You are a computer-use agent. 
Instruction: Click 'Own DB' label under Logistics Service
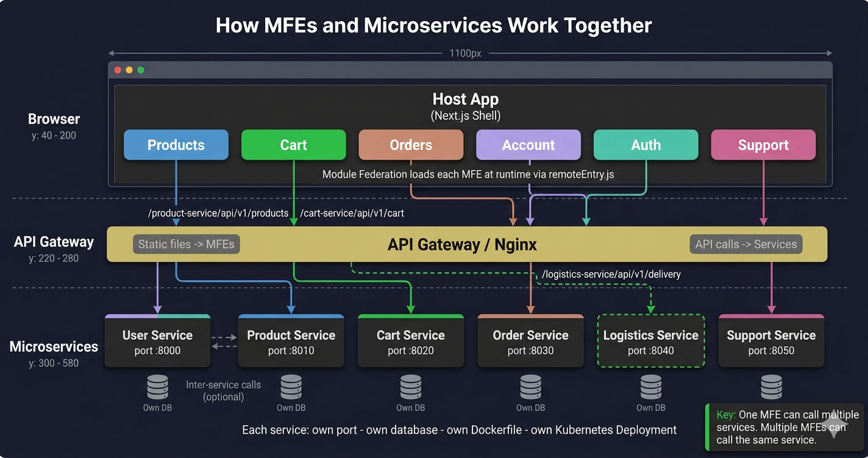pos(650,407)
